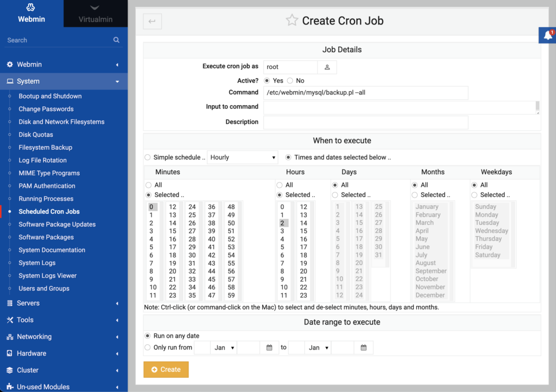Screen dimensions: 556x392
Task: Select Run on any date
Action: pyautogui.click(x=147, y=336)
